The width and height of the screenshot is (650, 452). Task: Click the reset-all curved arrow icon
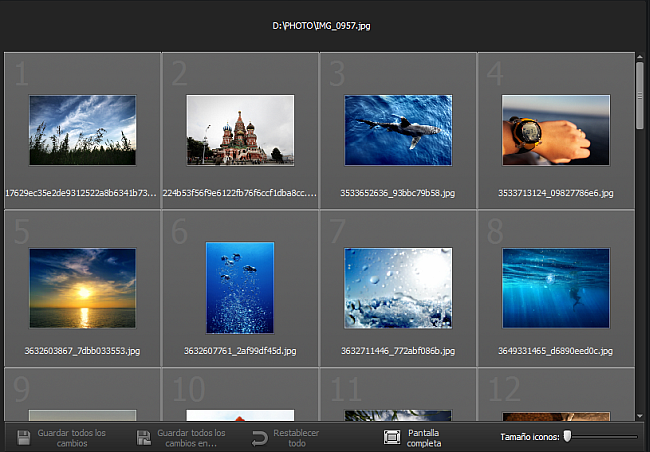pos(260,438)
